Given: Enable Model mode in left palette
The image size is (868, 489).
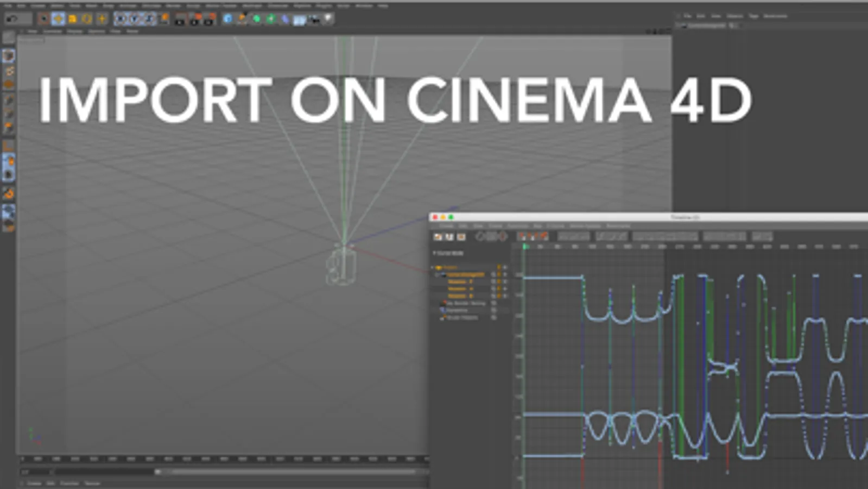Looking at the screenshot, I should click(x=8, y=56).
